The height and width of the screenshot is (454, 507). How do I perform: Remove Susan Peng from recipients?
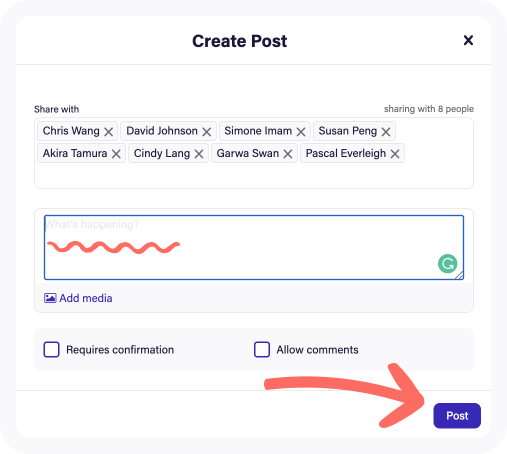tap(386, 132)
